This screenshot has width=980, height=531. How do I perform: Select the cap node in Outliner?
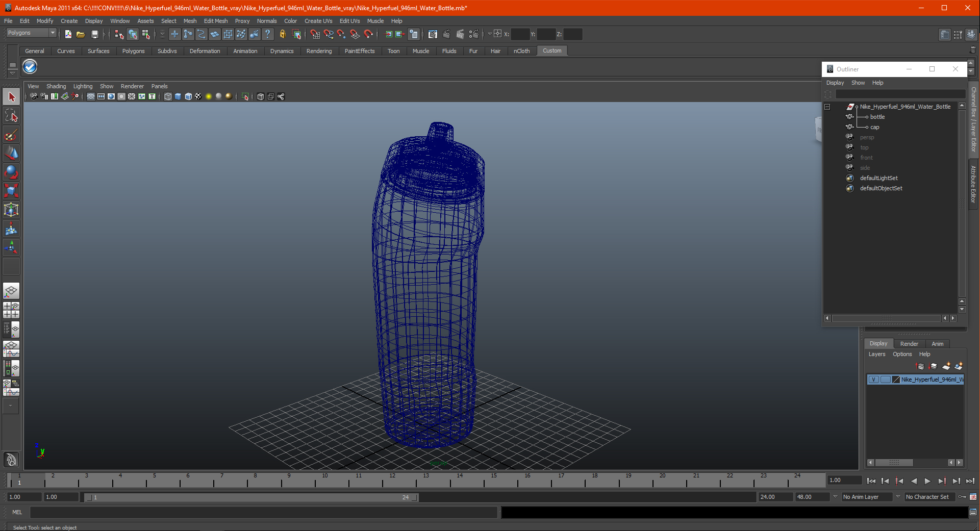coord(874,127)
